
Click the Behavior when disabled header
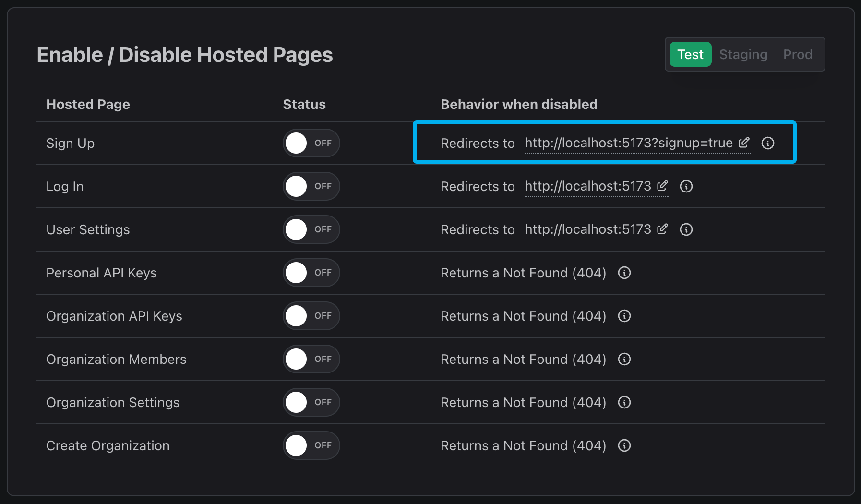(519, 104)
